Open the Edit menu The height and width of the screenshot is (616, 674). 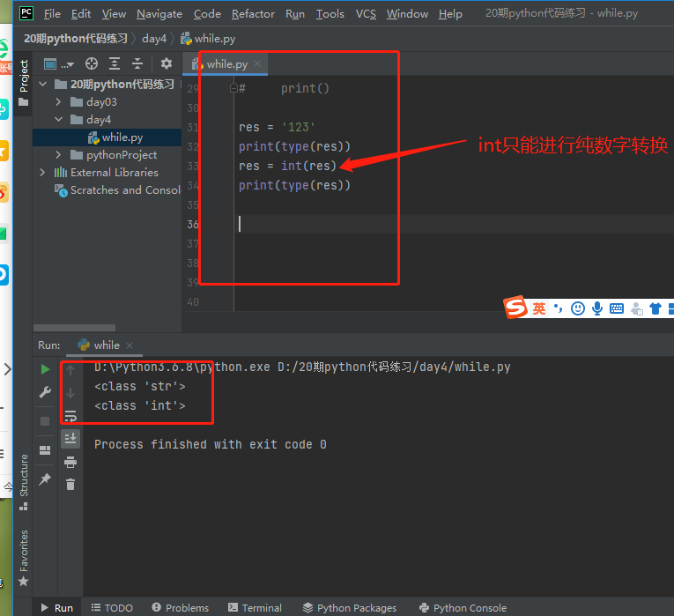(81, 14)
